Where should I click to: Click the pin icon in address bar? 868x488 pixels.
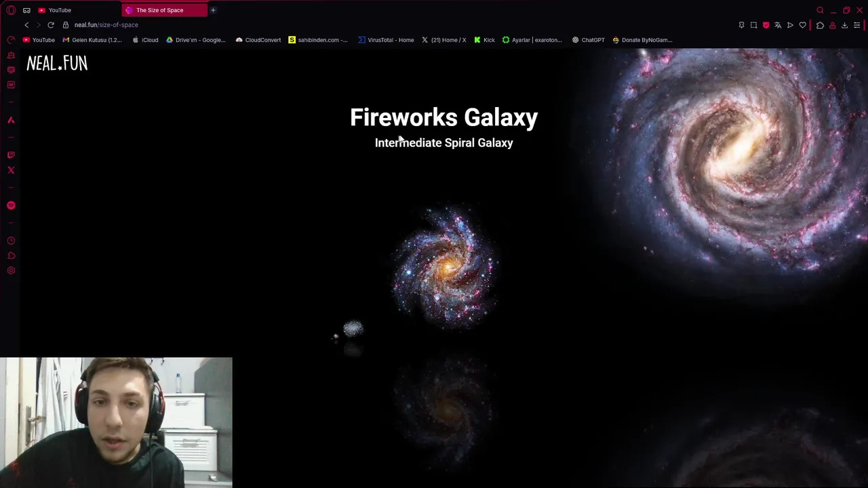coord(741,25)
